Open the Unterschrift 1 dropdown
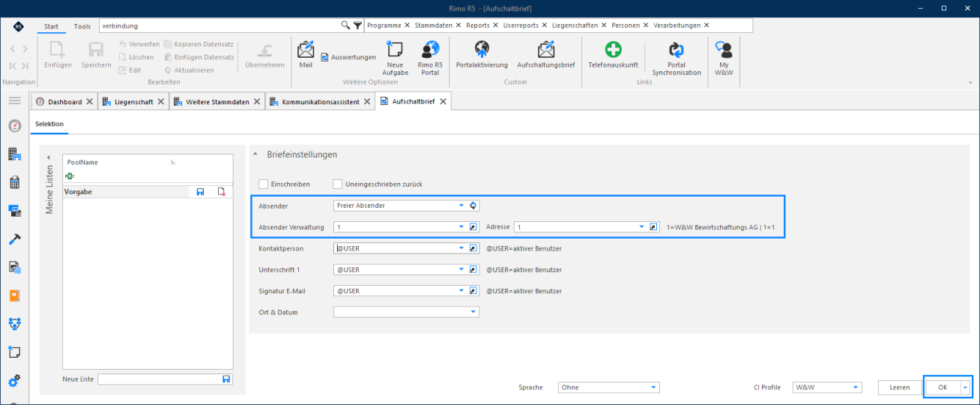This screenshot has width=980, height=405. [462, 269]
